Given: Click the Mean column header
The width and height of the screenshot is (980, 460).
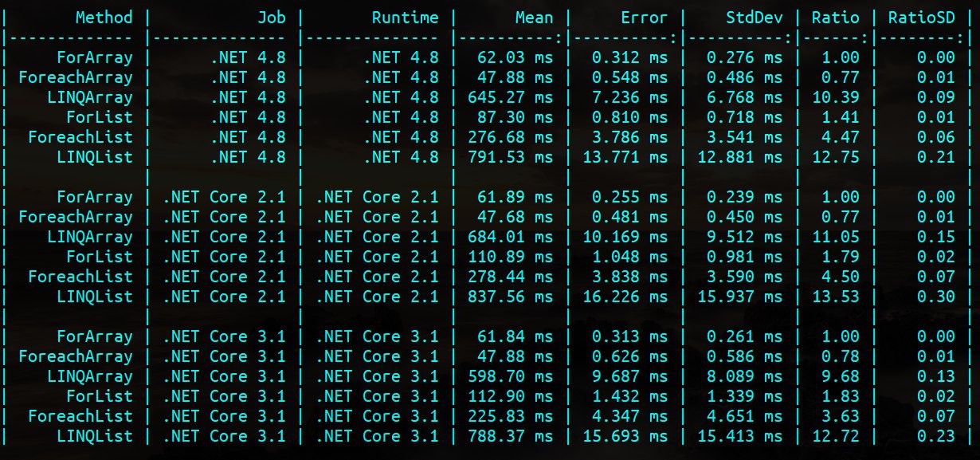Looking at the screenshot, I should pos(534,18).
